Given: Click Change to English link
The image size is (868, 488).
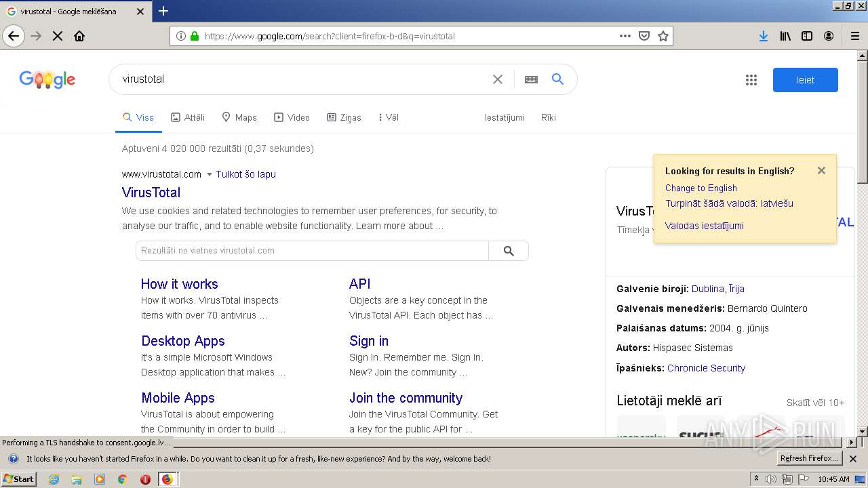Looking at the screenshot, I should 701,188.
